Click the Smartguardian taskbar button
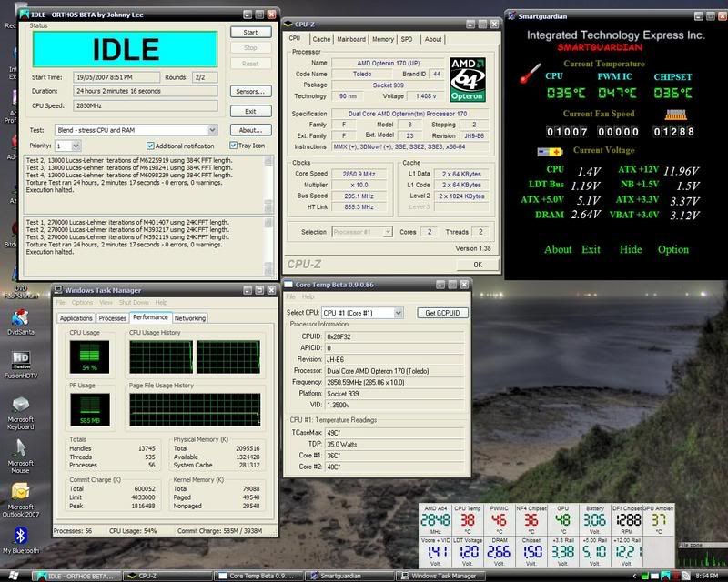 [349, 576]
